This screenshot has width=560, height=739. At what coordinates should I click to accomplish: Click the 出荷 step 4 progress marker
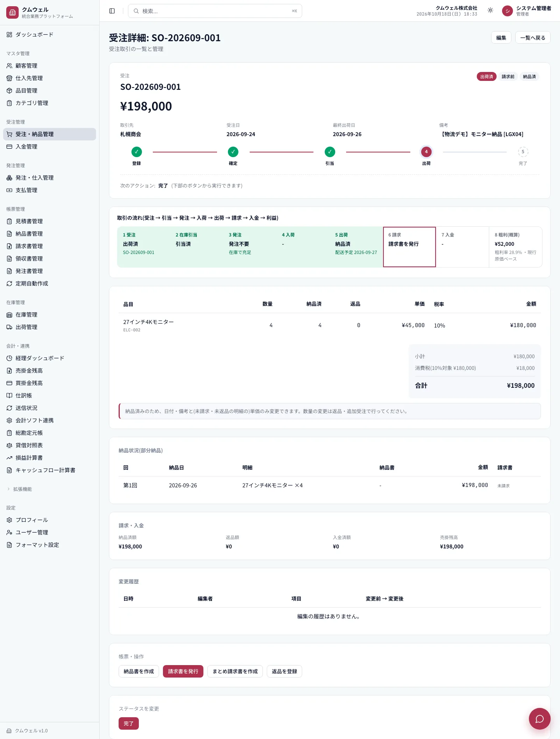[426, 152]
